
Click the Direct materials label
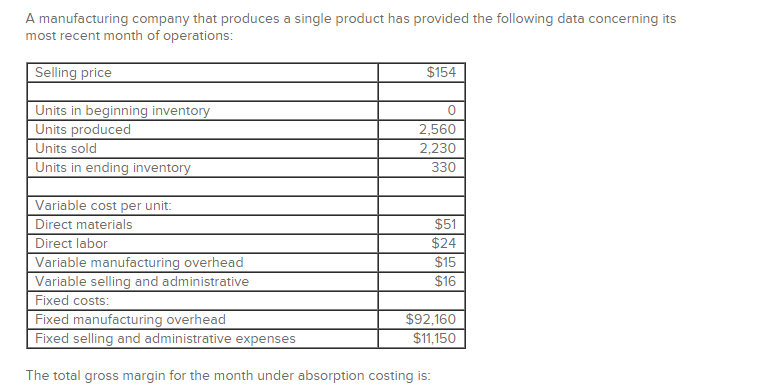pyautogui.click(x=83, y=224)
